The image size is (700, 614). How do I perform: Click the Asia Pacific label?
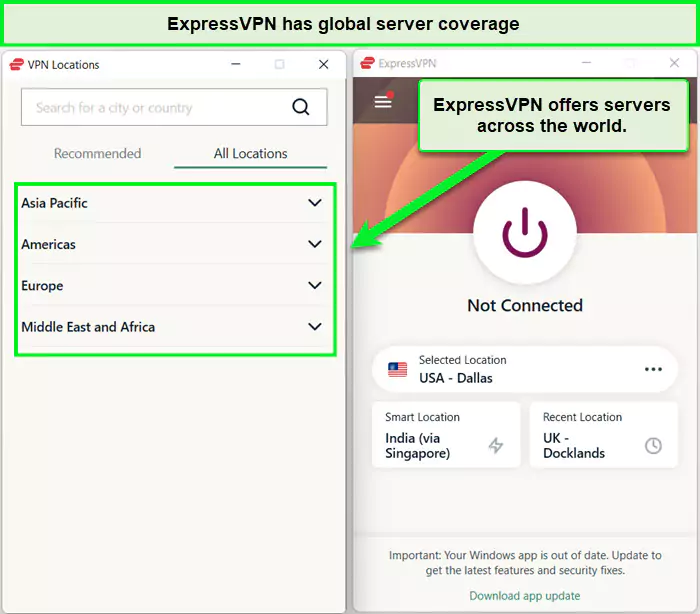(54, 203)
